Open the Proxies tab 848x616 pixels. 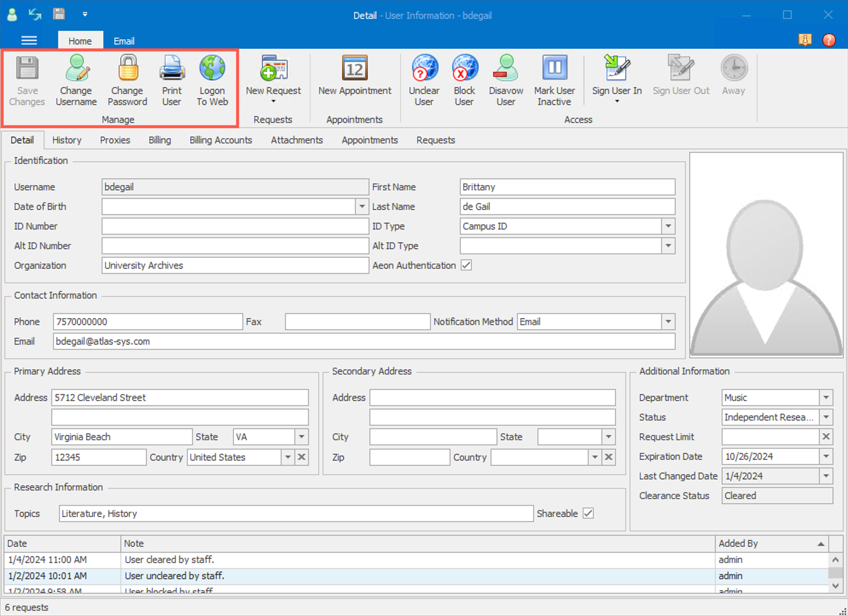[115, 140]
